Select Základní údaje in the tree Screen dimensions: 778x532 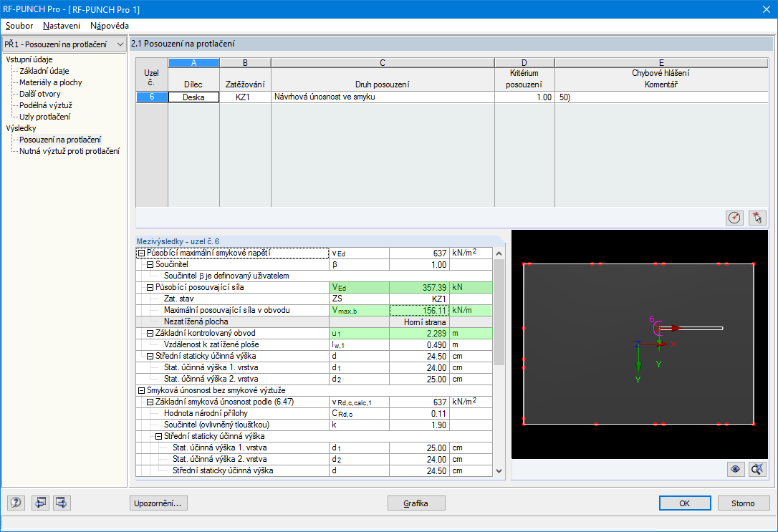click(44, 71)
